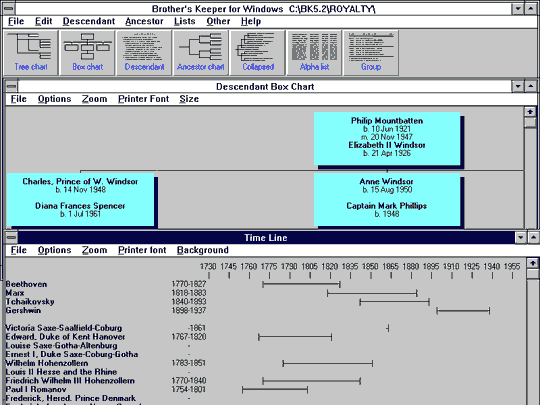
Task: Click Elizabeth II Windsor name in chart
Action: (387, 145)
